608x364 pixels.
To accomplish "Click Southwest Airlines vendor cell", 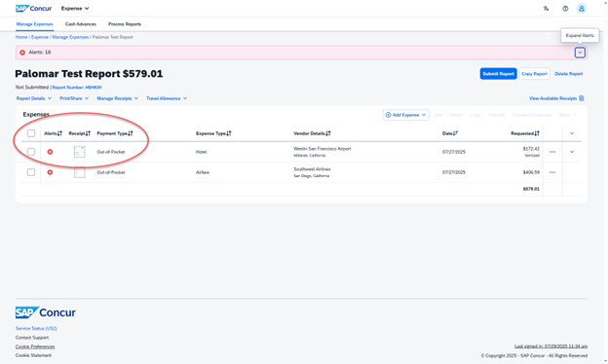I will (x=312, y=172).
